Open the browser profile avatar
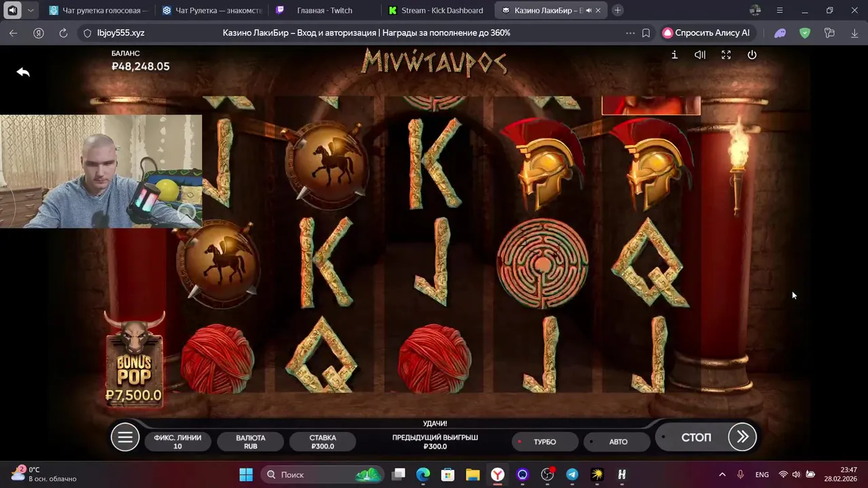The height and width of the screenshot is (488, 868). [x=755, y=10]
